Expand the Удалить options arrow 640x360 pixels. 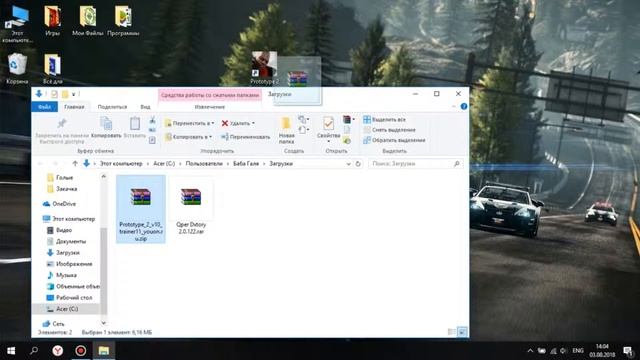253,123
